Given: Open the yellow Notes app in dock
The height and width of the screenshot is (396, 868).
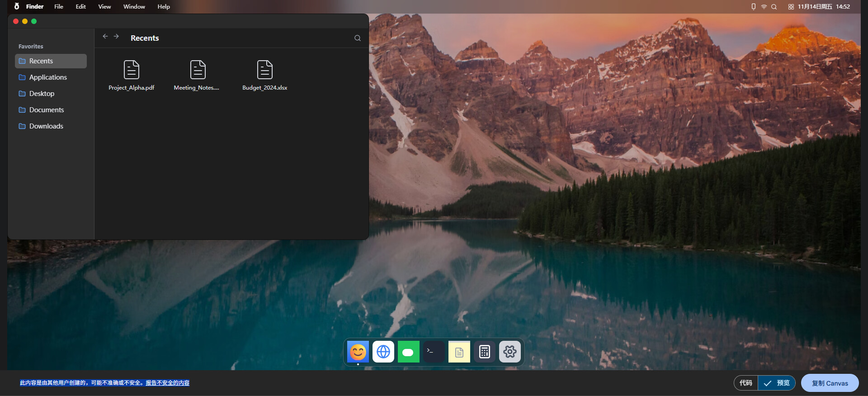Looking at the screenshot, I should pyautogui.click(x=459, y=352).
